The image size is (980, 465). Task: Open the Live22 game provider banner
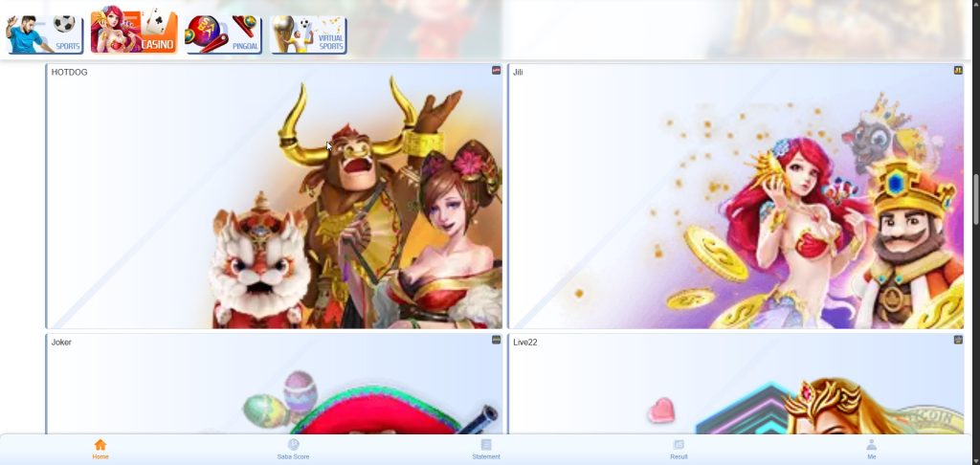coord(735,387)
